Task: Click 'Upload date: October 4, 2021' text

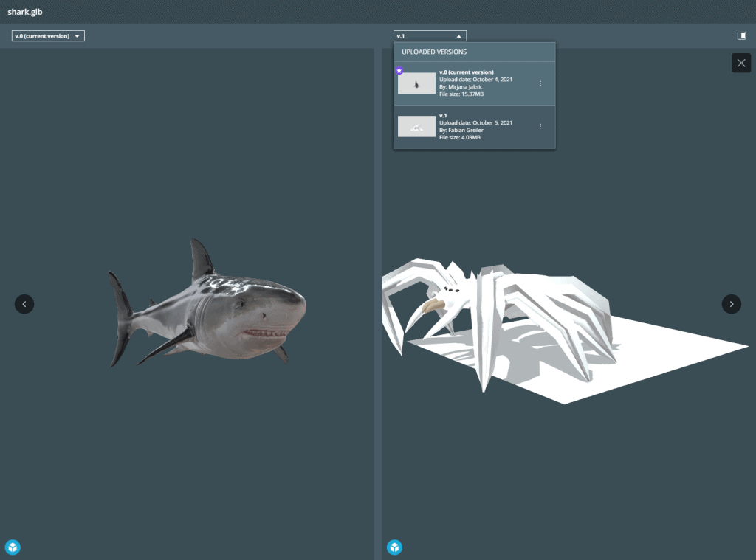Action: 475,80
